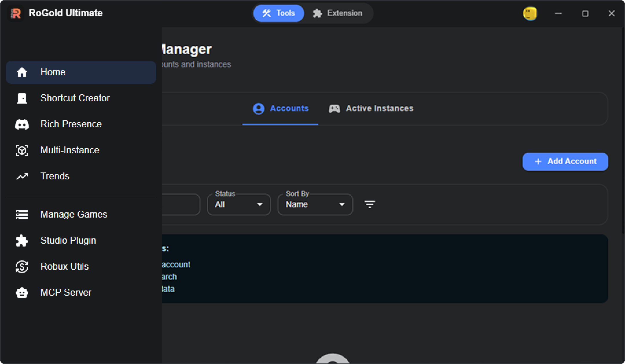Go to Multi-Instance page

pos(81,150)
